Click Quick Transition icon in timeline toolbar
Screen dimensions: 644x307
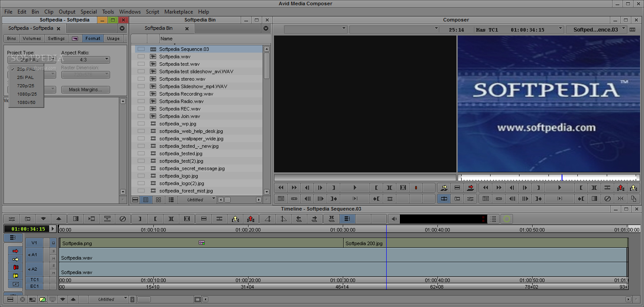click(x=76, y=218)
